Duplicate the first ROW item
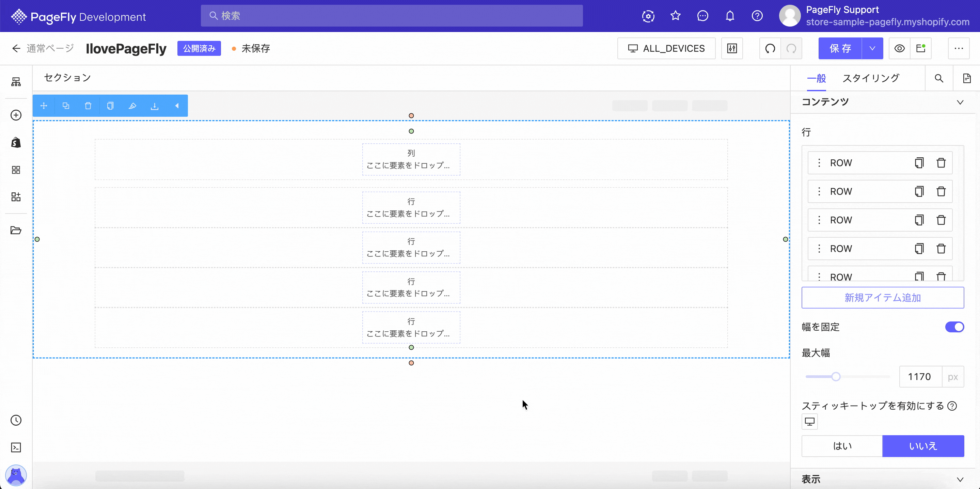 click(x=919, y=163)
